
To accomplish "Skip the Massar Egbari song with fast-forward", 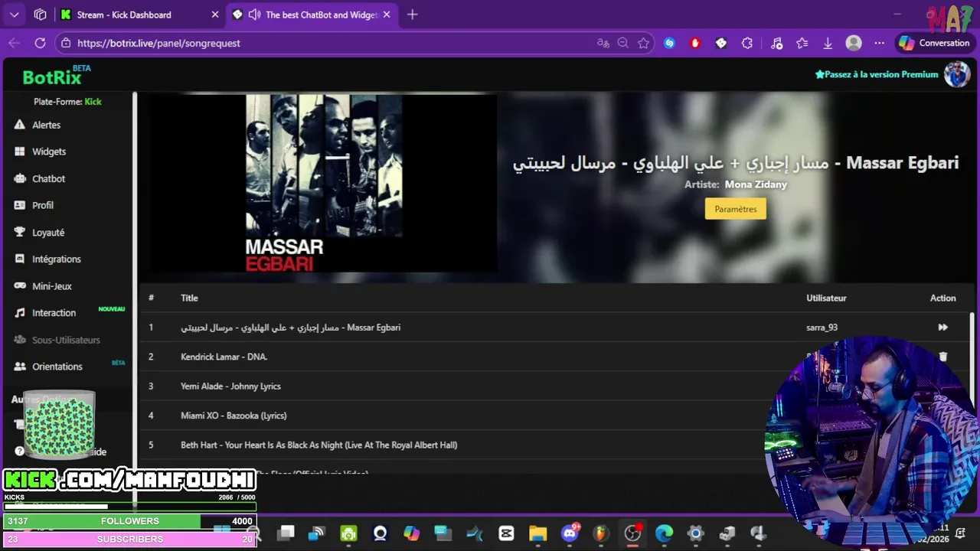I will 942,327.
